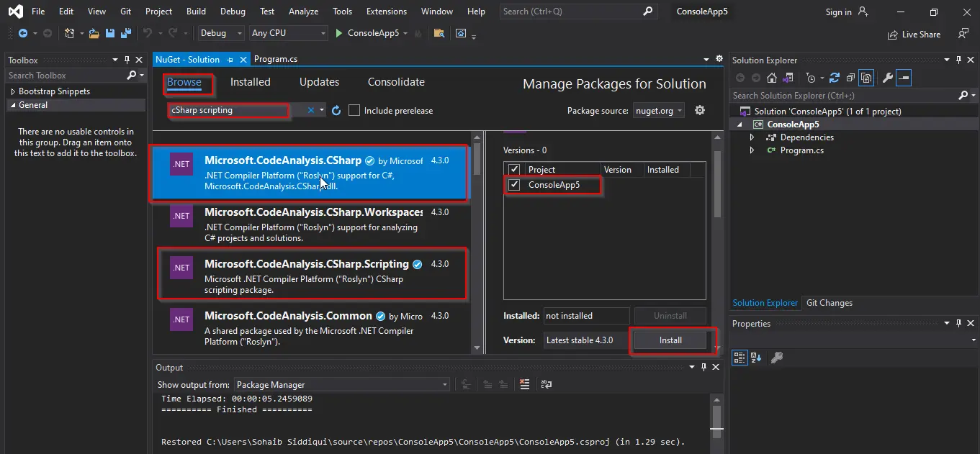The height and width of the screenshot is (454, 980).
Task: Uncheck the ConsoleApp5 project checkbox
Action: (x=514, y=185)
